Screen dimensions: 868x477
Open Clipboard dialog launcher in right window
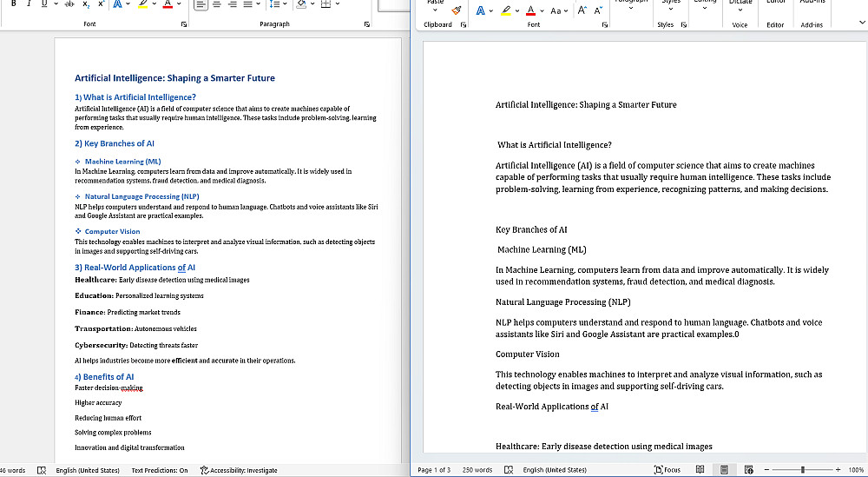click(x=464, y=25)
